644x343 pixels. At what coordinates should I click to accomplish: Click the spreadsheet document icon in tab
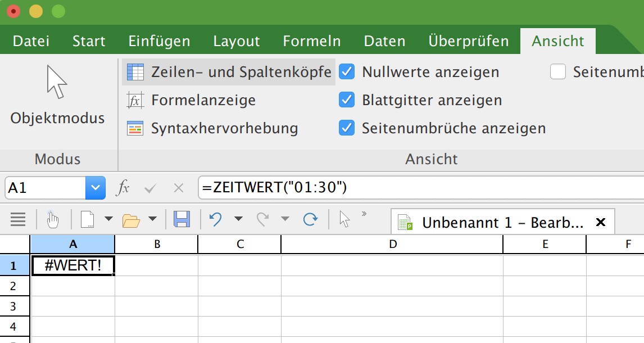405,222
